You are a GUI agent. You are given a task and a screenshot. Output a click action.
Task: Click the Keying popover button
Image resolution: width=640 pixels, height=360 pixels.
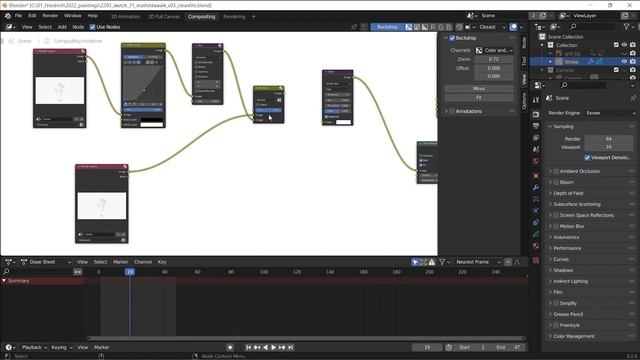[61, 347]
